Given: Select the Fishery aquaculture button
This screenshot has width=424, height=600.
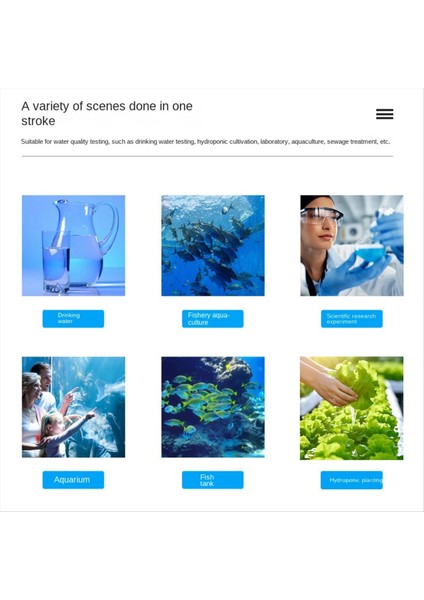Looking at the screenshot, I should (213, 319).
